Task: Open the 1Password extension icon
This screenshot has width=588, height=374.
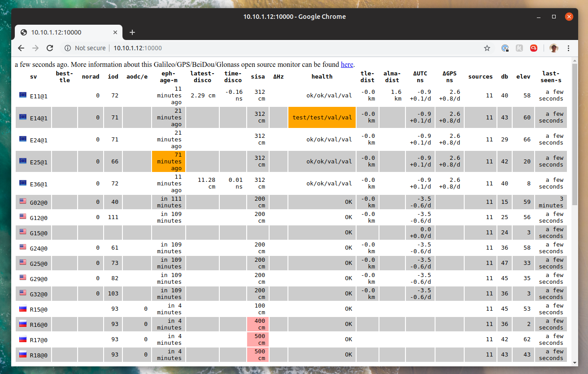Action: tap(505, 48)
